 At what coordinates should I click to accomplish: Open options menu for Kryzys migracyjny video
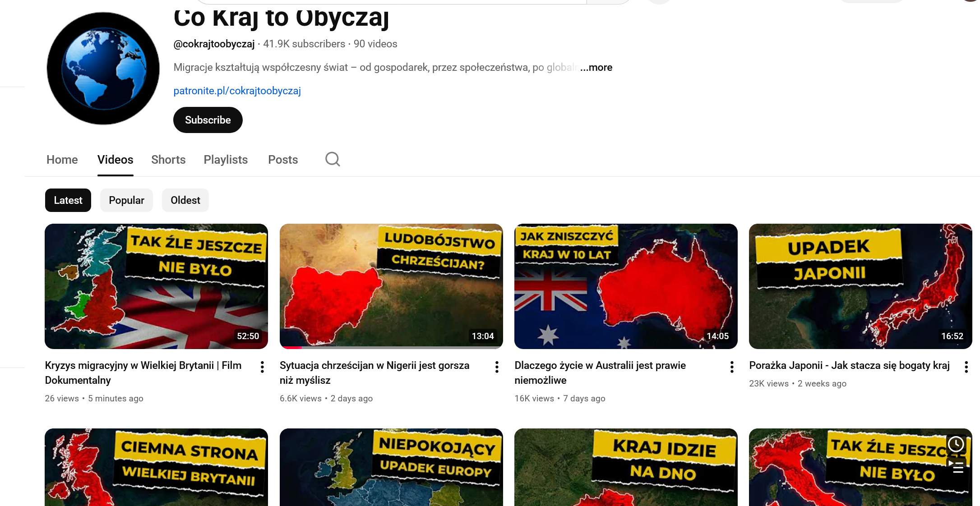click(x=262, y=367)
